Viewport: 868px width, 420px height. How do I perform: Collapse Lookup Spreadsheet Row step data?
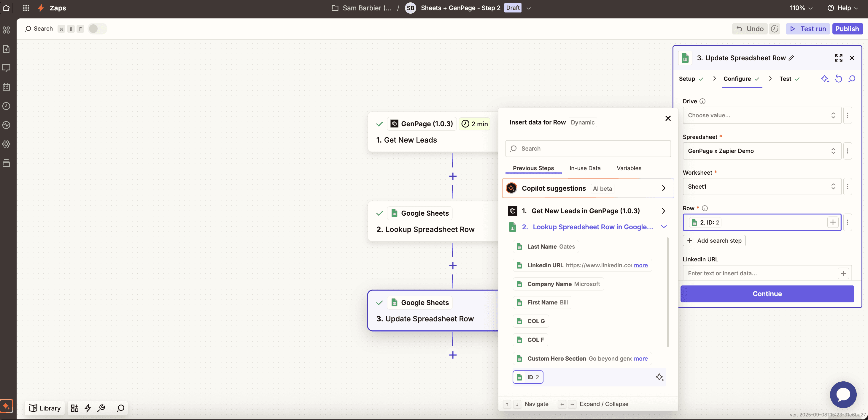tap(664, 227)
